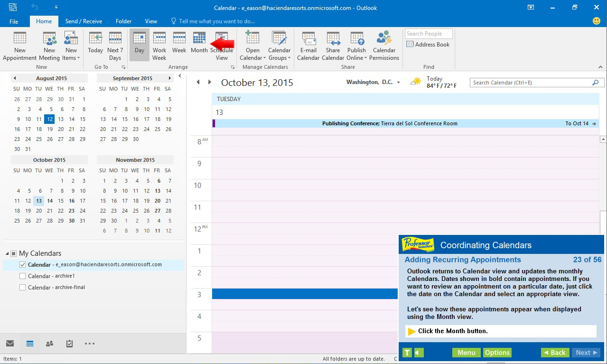
Task: Open the Publish Online dropdown
Action: [x=356, y=45]
